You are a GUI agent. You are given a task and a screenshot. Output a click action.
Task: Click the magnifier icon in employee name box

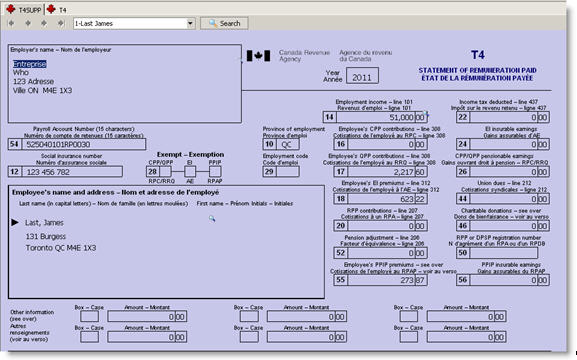(x=212, y=219)
